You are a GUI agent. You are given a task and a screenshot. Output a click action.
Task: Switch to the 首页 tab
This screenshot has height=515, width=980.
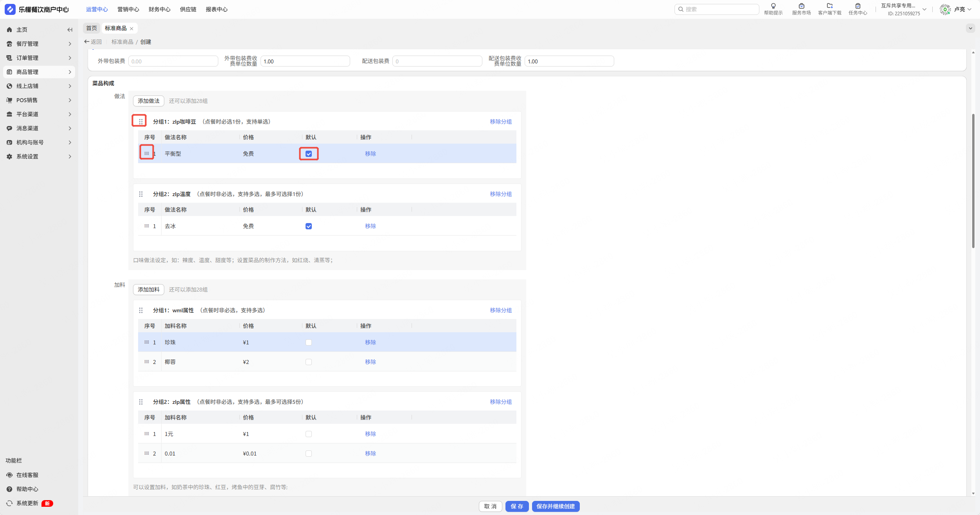92,28
